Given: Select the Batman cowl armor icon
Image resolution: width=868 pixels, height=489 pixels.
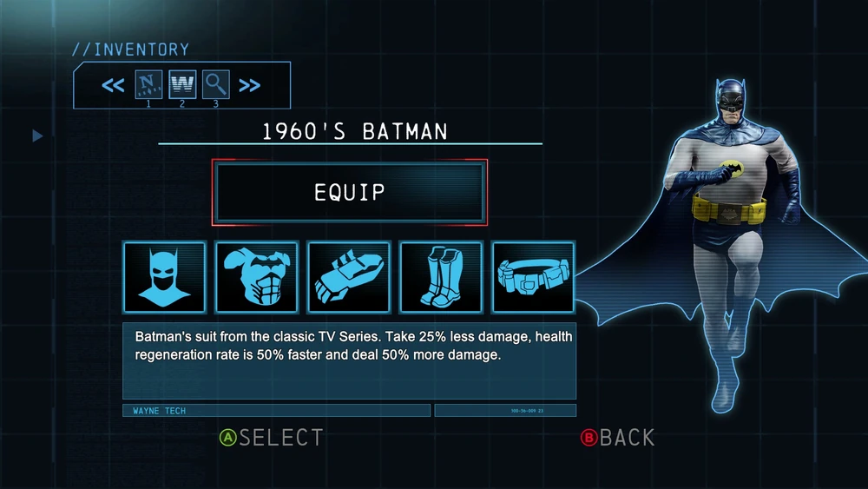Looking at the screenshot, I should [x=165, y=277].
